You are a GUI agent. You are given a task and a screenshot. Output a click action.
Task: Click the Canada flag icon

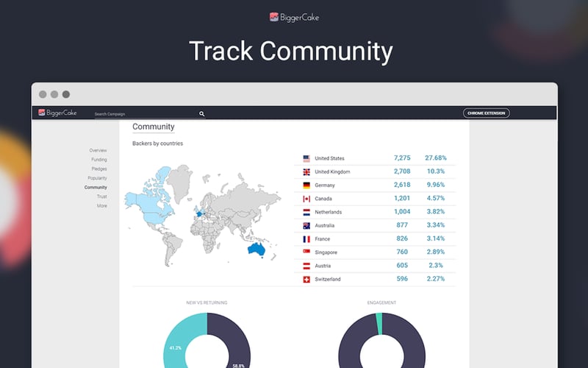[x=306, y=199]
